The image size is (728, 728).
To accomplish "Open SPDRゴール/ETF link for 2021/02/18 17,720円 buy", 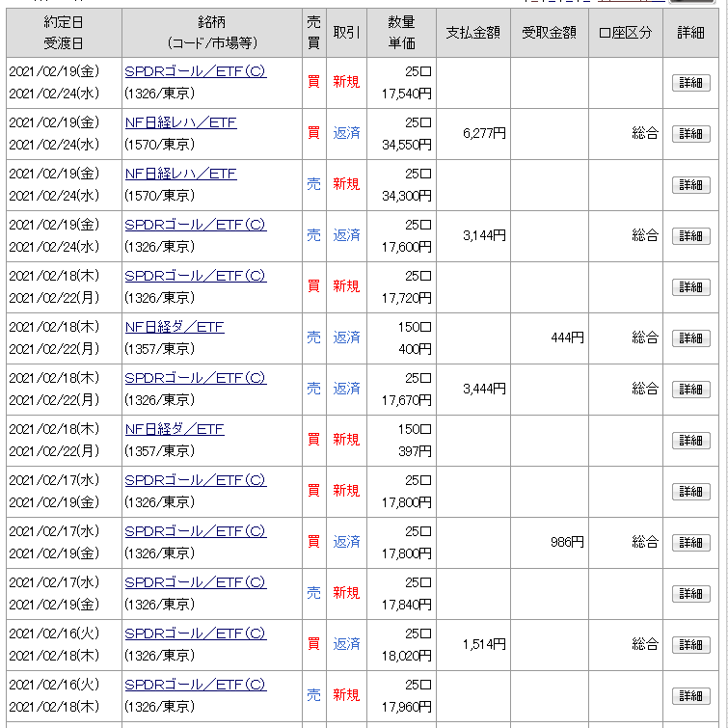I will [x=196, y=276].
